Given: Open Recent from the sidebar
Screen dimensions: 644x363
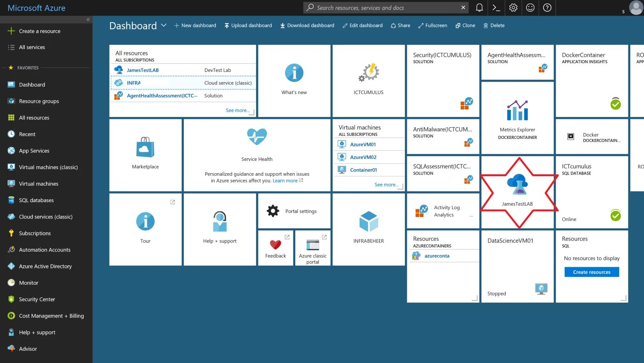Looking at the screenshot, I should 27,134.
